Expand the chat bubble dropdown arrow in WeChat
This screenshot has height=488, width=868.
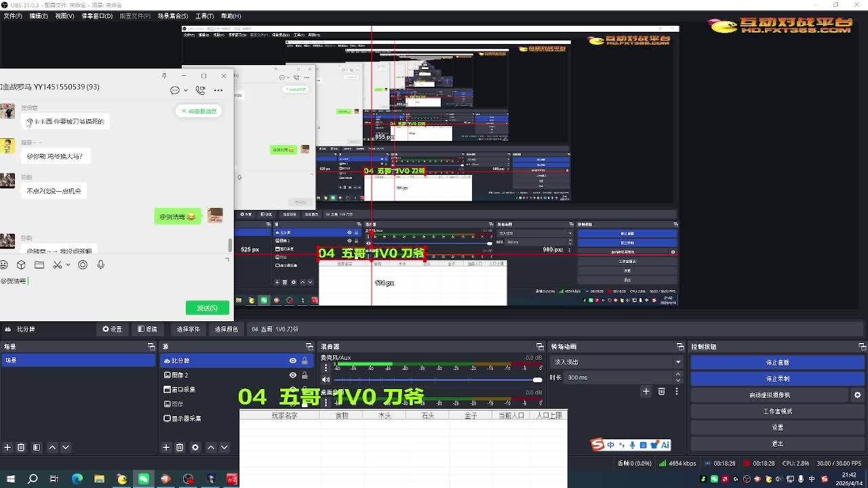pos(185,91)
